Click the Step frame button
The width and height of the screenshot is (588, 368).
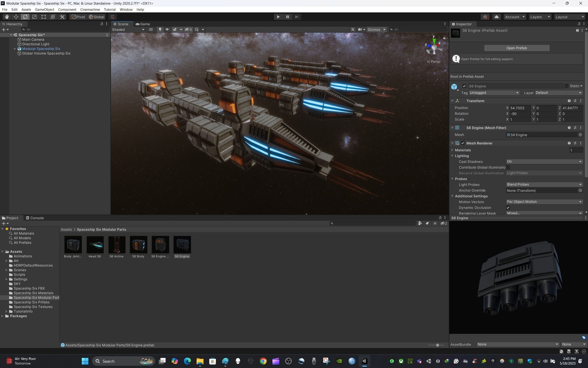(297, 17)
